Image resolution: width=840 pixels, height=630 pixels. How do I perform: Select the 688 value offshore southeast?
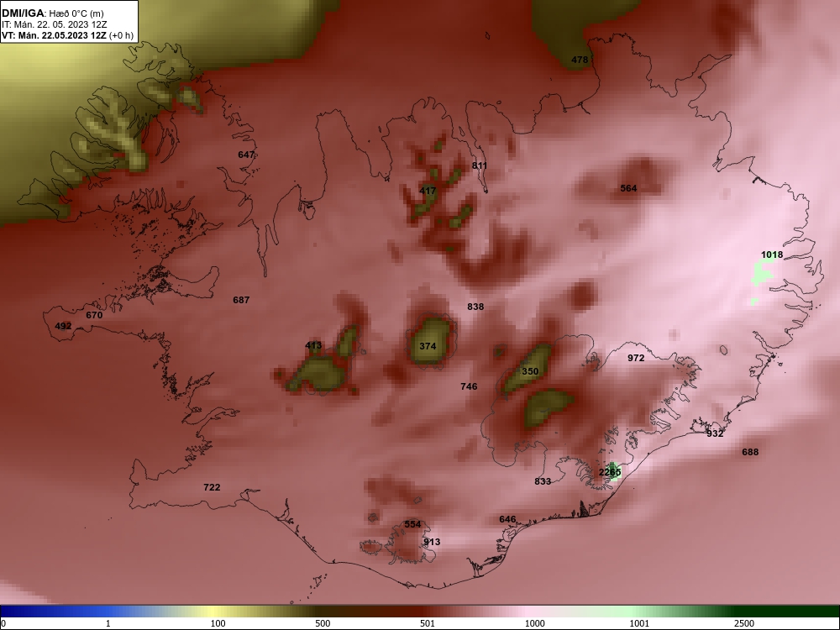click(750, 452)
